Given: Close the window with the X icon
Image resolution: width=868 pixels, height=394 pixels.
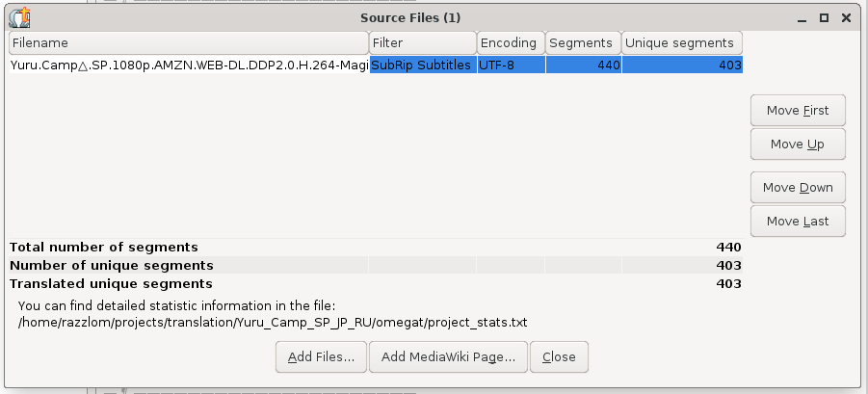Looking at the screenshot, I should [846, 18].
